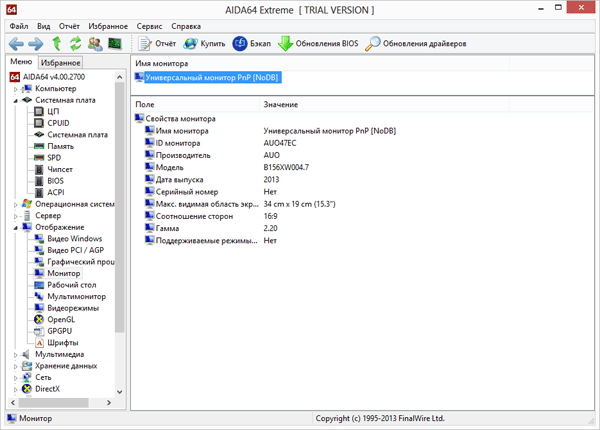600x430 pixels.
Task: Go back with the blue left arrow
Action: tap(16, 44)
